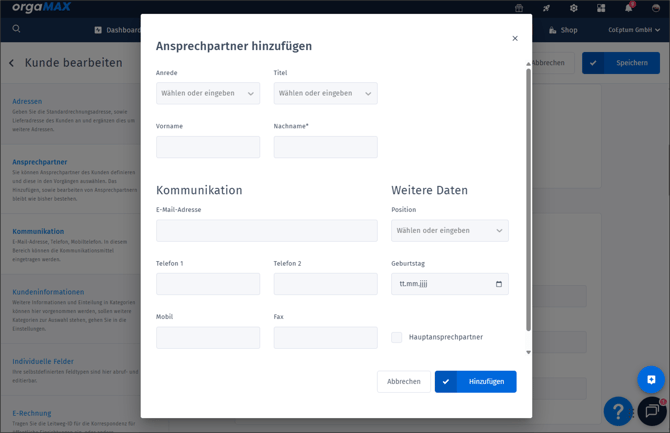Open the Geburtstag calendar picker icon
This screenshot has height=433, width=670.
(x=499, y=284)
